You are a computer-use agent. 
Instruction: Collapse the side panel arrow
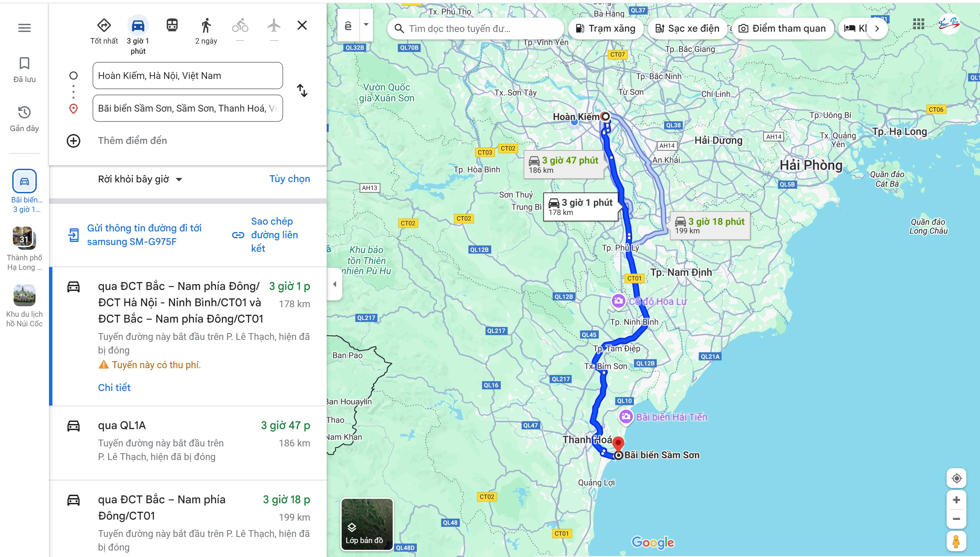point(335,284)
